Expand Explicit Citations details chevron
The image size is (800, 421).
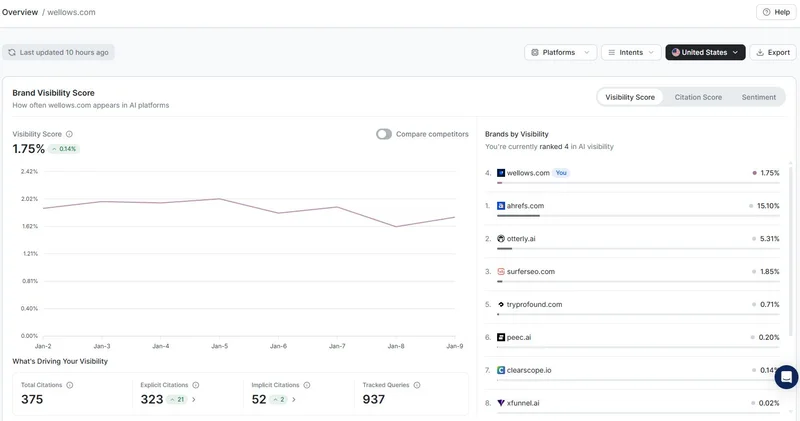click(194, 399)
